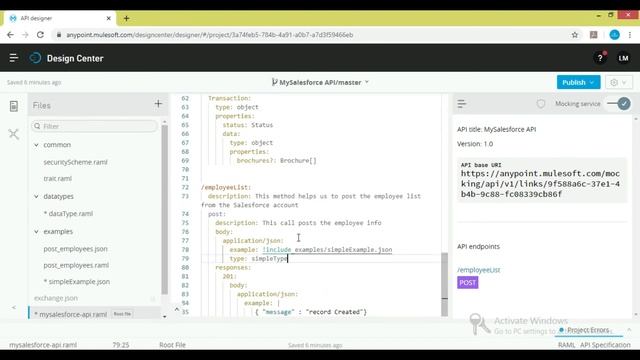
Task: Click the Root File status bar entry
Action: pos(172,345)
